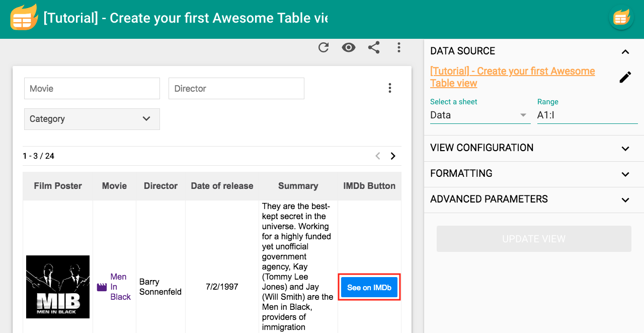The height and width of the screenshot is (333, 644).
Task: Open the Select a sheet dropdown
Action: coord(480,115)
